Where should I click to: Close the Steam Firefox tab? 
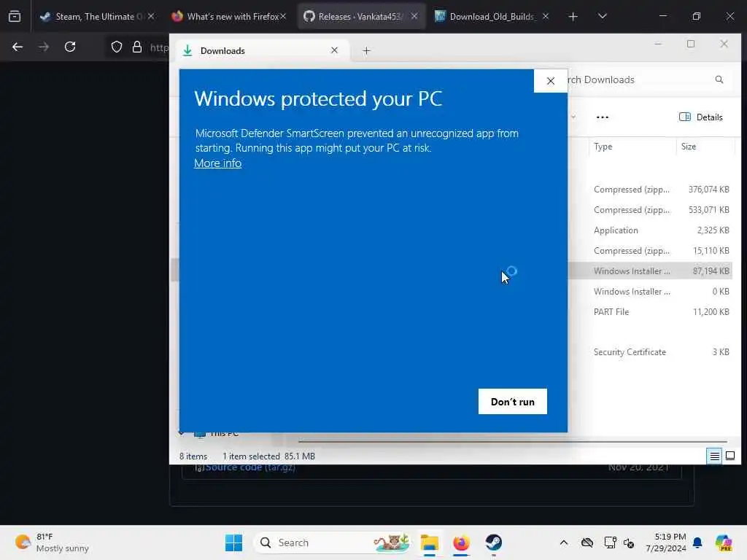pyautogui.click(x=151, y=16)
